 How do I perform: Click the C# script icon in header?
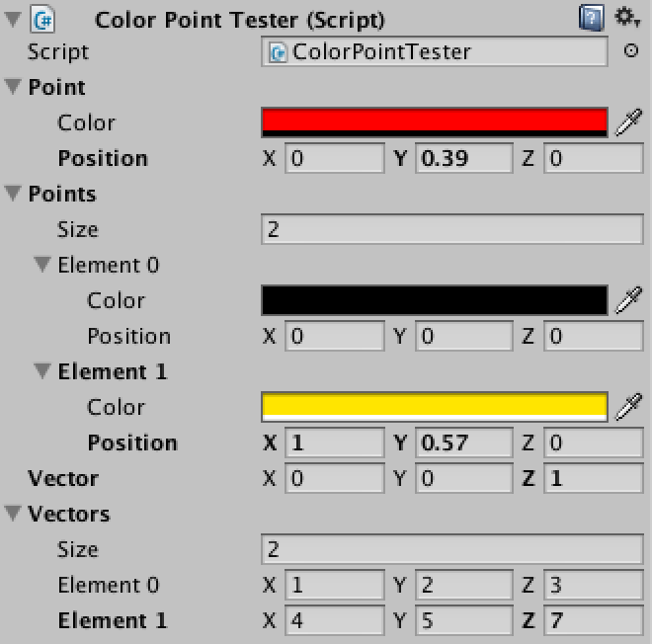point(44,19)
